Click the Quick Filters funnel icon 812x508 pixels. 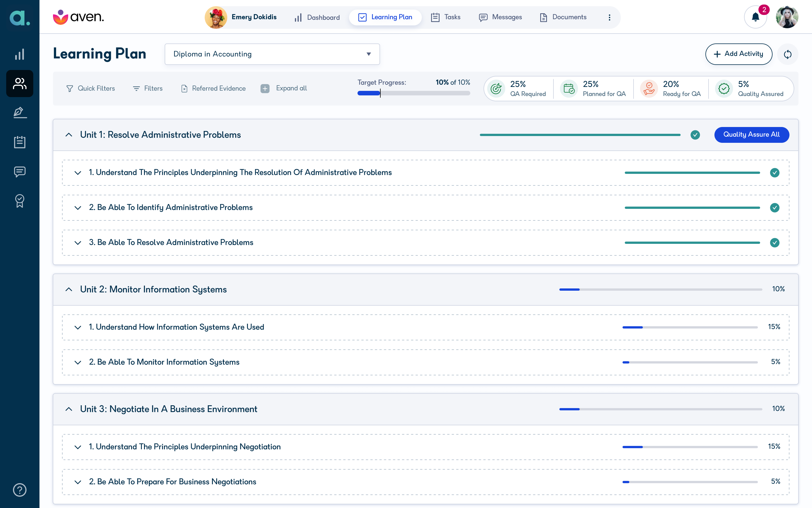pyautogui.click(x=70, y=88)
